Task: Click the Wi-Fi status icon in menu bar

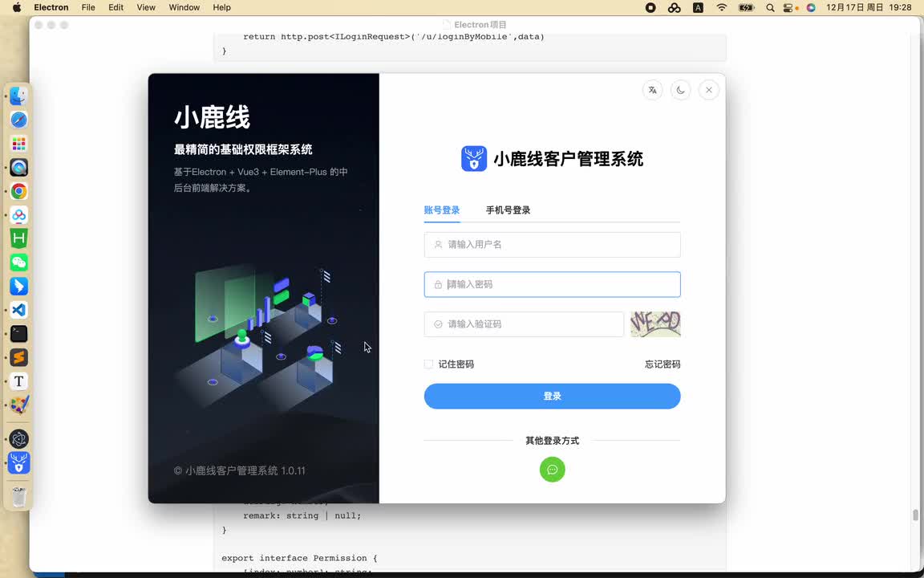Action: [722, 7]
